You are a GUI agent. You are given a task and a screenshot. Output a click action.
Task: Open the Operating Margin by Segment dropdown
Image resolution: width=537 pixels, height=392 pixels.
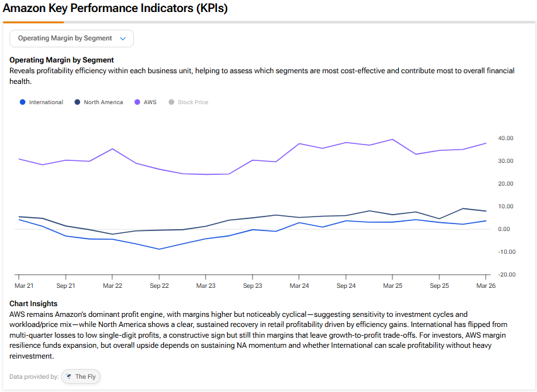pyautogui.click(x=71, y=39)
